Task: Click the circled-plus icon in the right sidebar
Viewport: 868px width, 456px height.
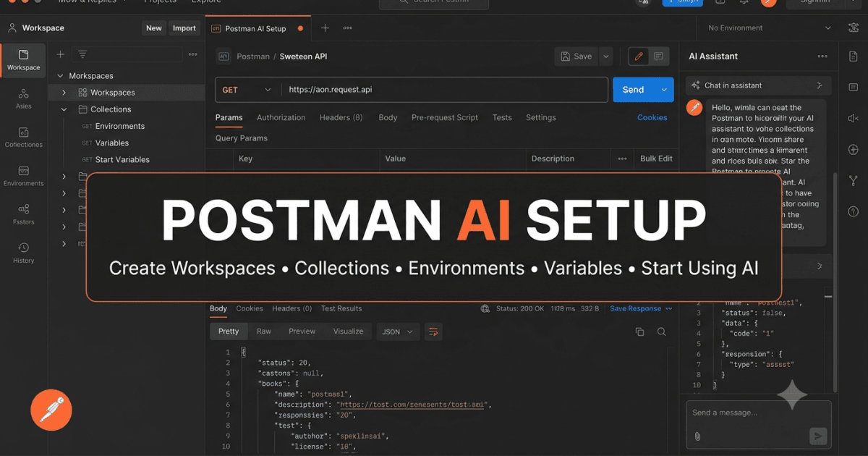Action: tap(854, 149)
